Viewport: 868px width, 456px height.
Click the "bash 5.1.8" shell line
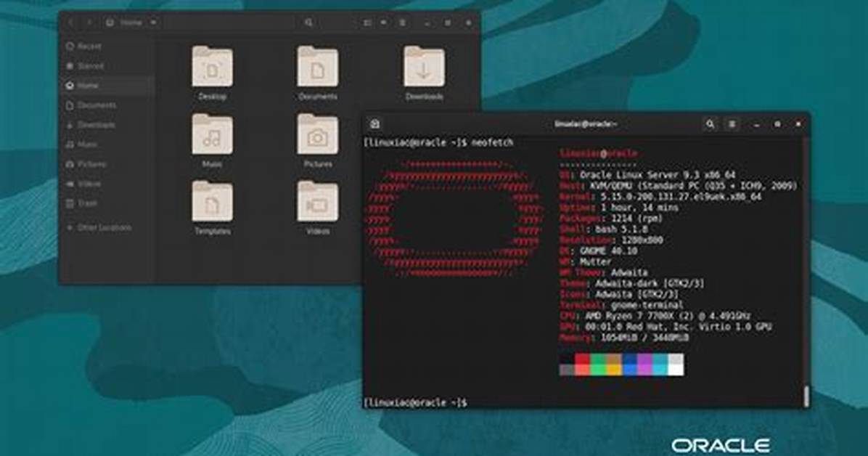603,229
